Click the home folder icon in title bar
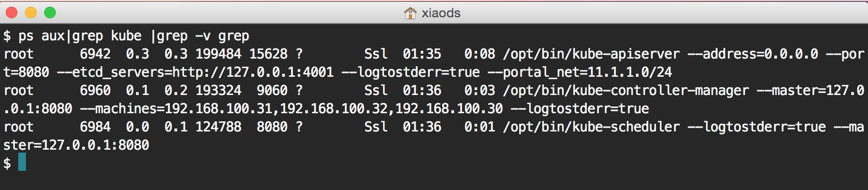Image resolution: width=868 pixels, height=190 pixels. [x=410, y=13]
